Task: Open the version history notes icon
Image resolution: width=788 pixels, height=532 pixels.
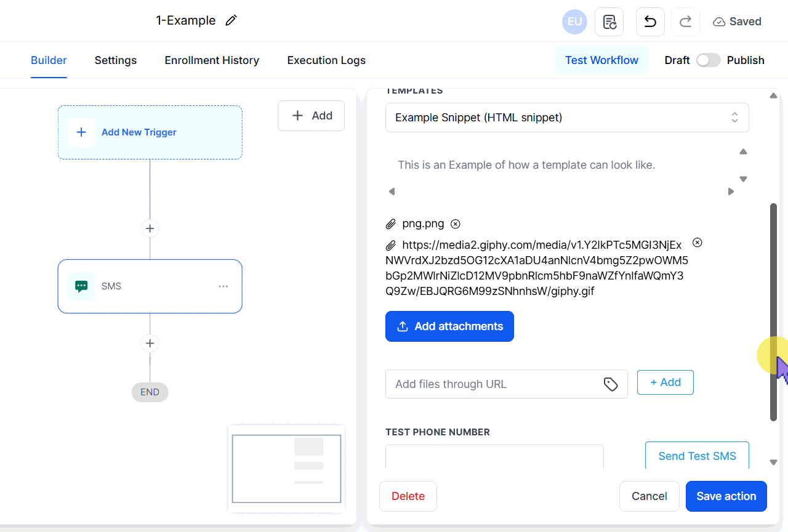Action: (609, 22)
